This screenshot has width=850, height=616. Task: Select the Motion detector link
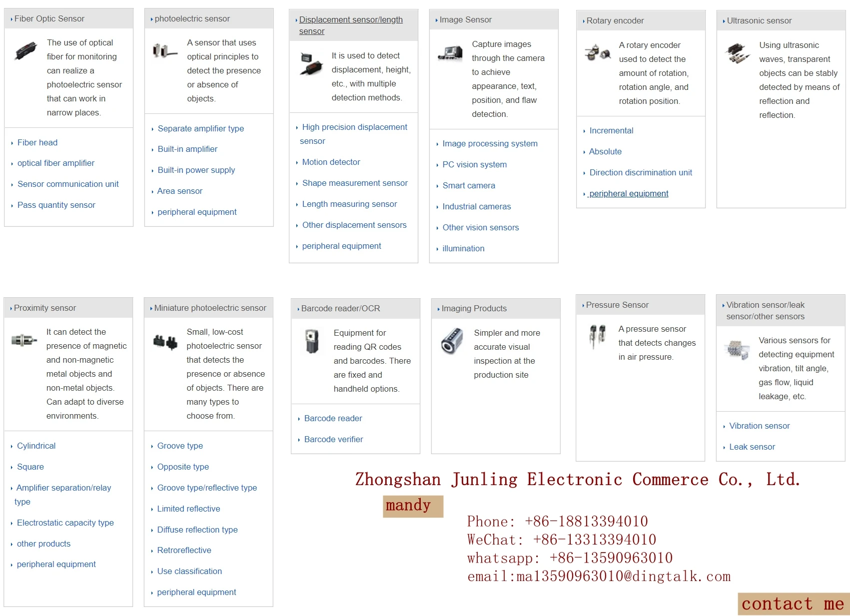click(x=331, y=162)
